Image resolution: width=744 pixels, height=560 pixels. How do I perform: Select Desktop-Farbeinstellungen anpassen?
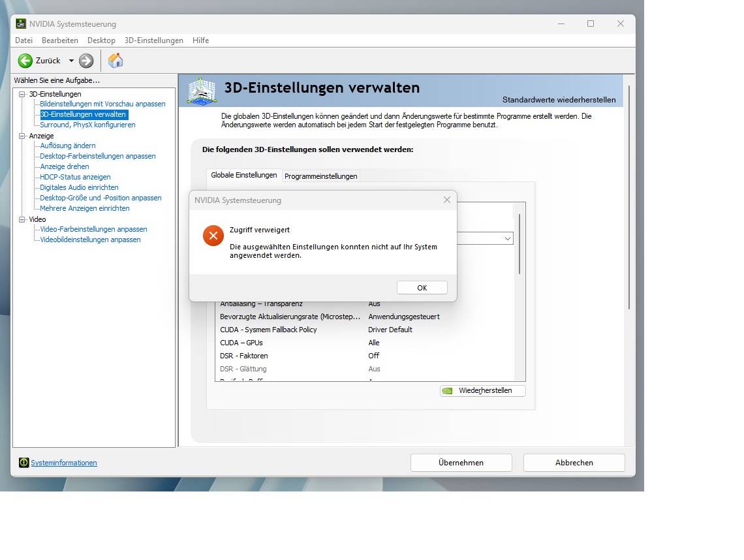tap(98, 156)
